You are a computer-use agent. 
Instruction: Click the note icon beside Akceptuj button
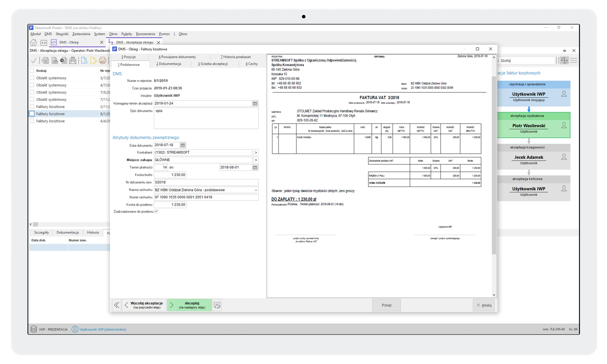tap(217, 305)
